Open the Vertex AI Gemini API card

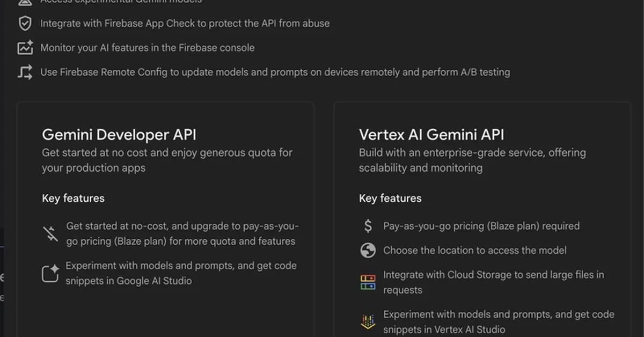click(x=482, y=215)
